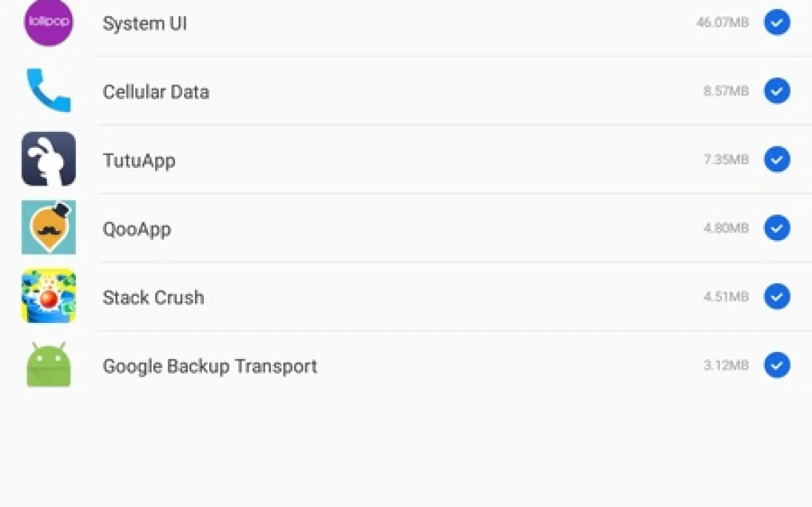Uncheck the System UI checkbox
Viewport: 812px width, 507px height.
pyautogui.click(x=777, y=23)
